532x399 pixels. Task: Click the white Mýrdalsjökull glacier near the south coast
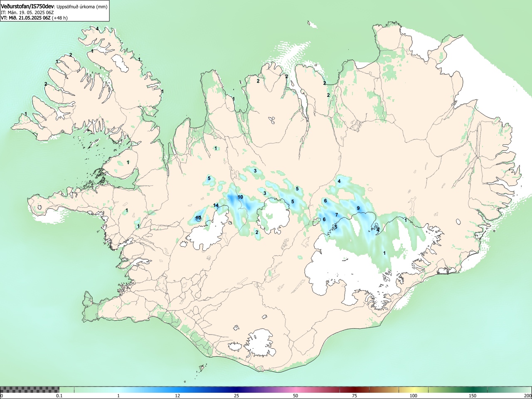(x=260, y=343)
